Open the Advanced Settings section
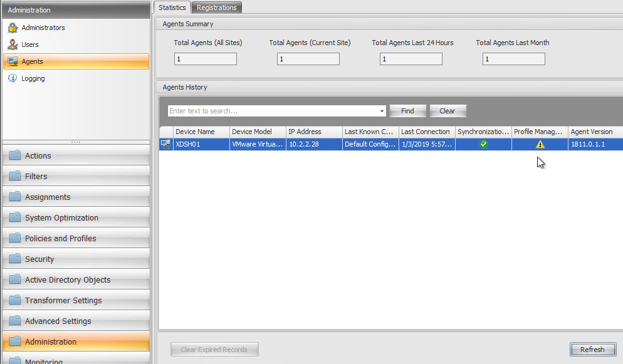This screenshot has height=364, width=623. pyautogui.click(x=76, y=321)
